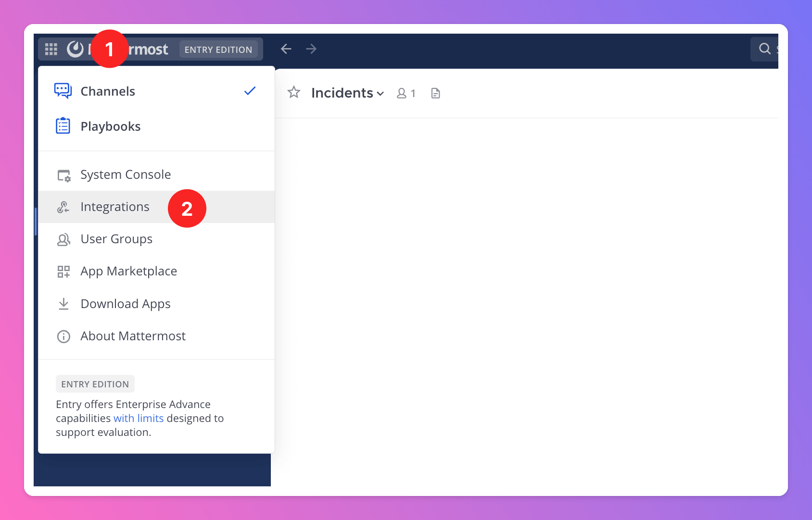Open About Mattermost

tap(156, 336)
